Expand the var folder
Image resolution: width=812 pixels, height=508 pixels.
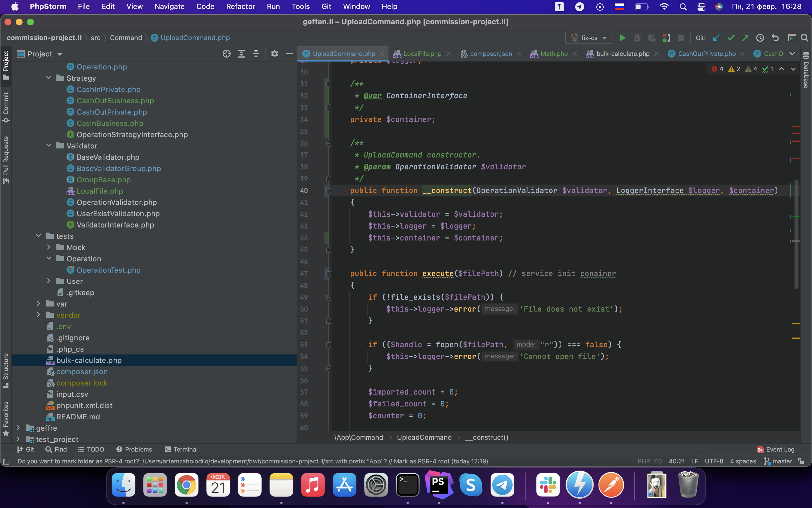[x=39, y=304]
